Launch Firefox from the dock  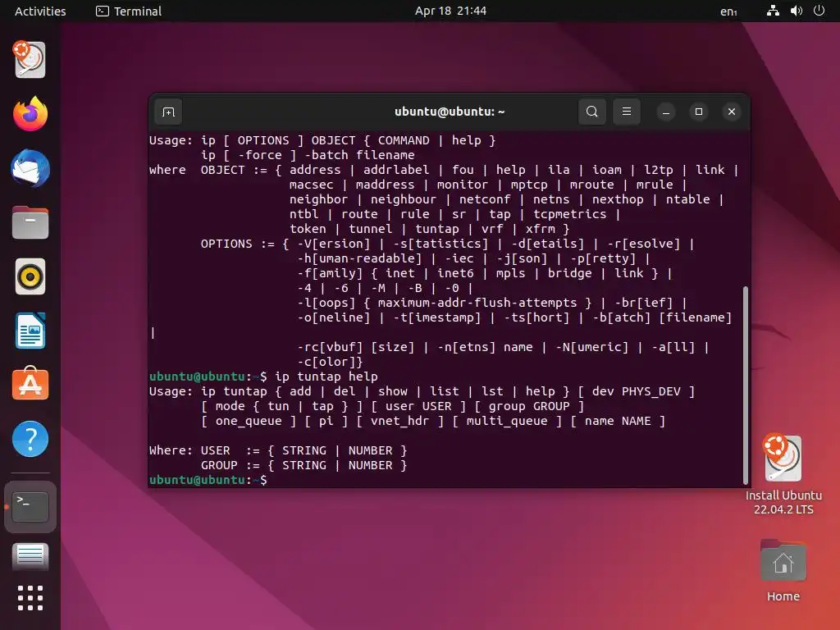point(30,113)
